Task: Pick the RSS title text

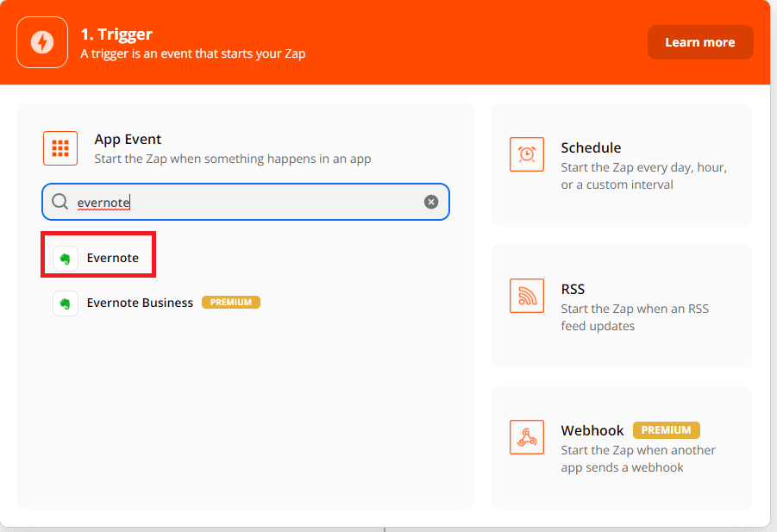Action: coord(573,289)
